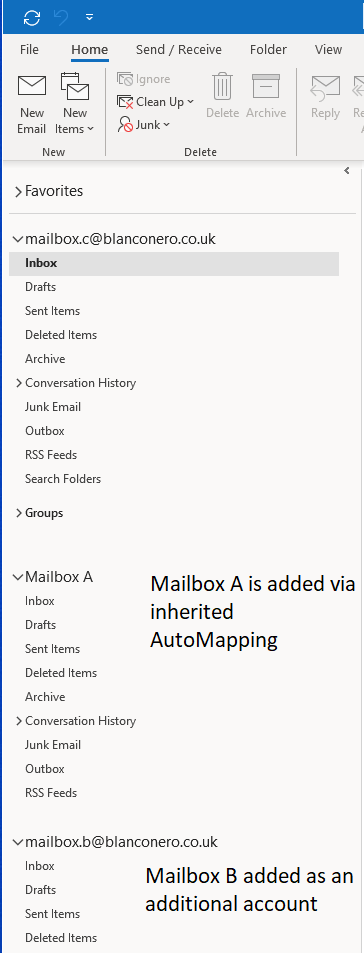This screenshot has width=364, height=953.
Task: Open RSS Feeds under mailbox.c account
Action: pyautogui.click(x=51, y=455)
